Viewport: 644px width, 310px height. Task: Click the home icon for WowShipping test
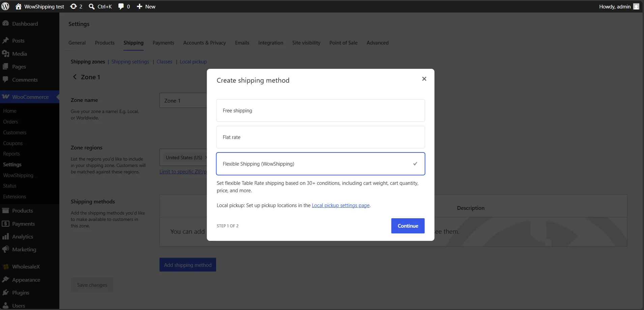coord(19,6)
